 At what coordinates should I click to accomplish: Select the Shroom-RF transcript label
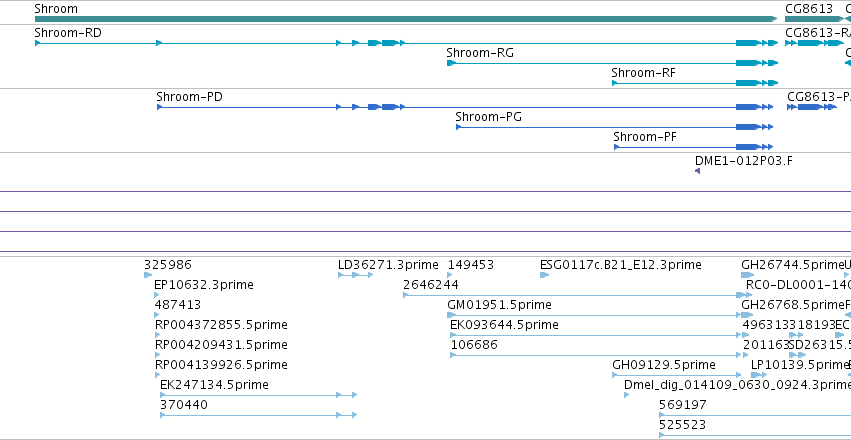644,73
